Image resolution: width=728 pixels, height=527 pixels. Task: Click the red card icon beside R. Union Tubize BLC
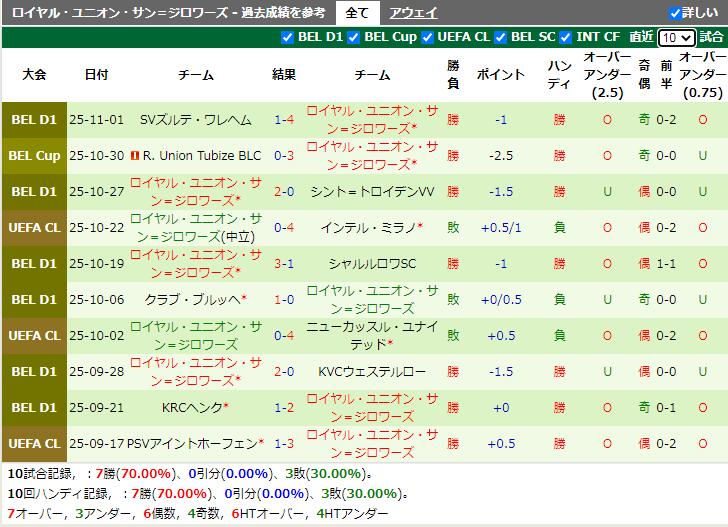(x=135, y=156)
